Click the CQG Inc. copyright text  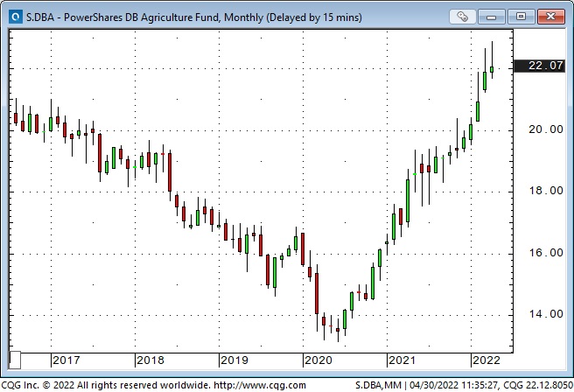pos(106,385)
